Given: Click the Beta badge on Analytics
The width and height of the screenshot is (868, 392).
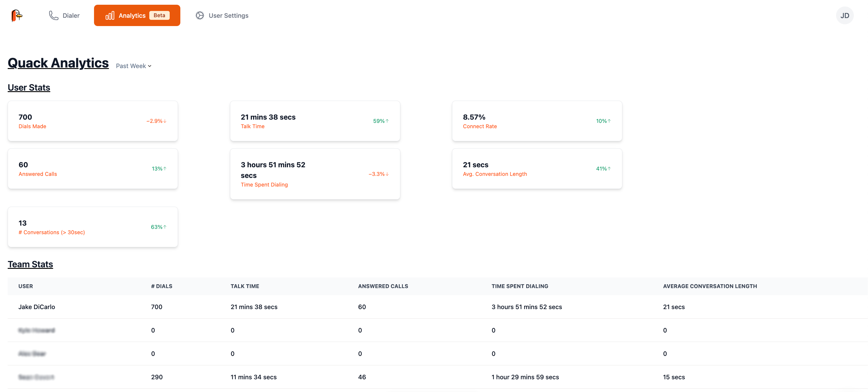Looking at the screenshot, I should [159, 15].
